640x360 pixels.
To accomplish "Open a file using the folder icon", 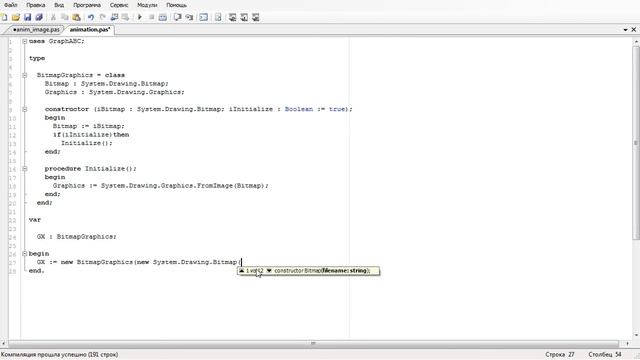I will point(16,17).
